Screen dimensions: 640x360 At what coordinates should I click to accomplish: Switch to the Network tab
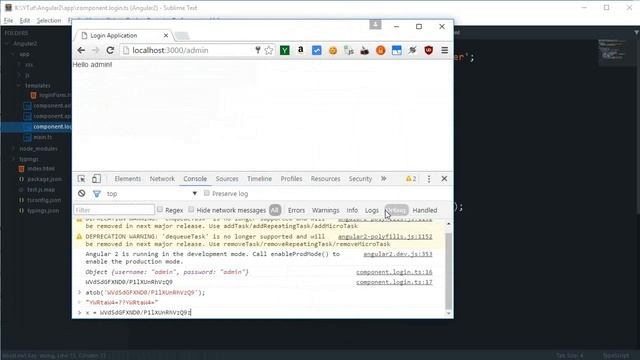[x=162, y=179]
